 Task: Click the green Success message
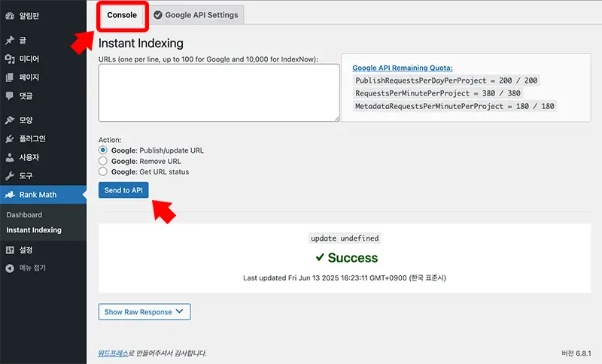(x=347, y=258)
